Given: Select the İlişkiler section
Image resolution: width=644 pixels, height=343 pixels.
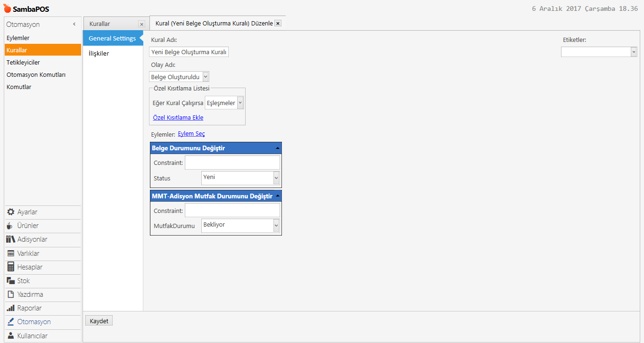Looking at the screenshot, I should tap(99, 53).
